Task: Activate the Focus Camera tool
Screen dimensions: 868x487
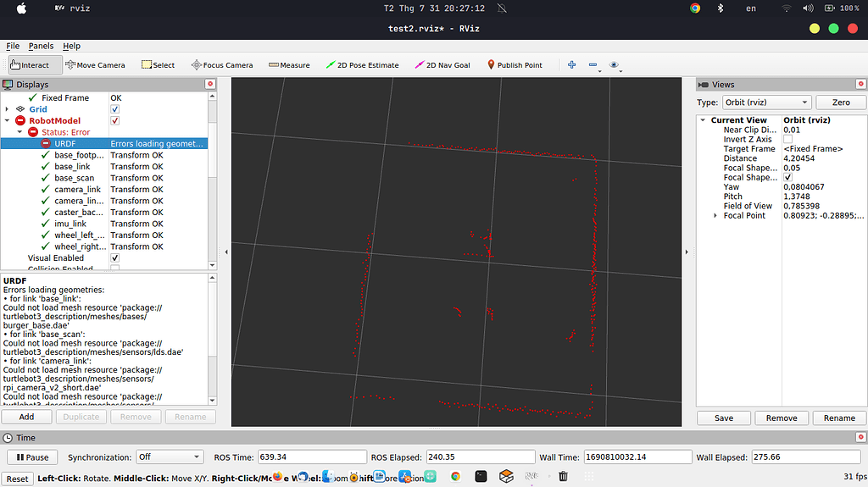Action: [222, 64]
